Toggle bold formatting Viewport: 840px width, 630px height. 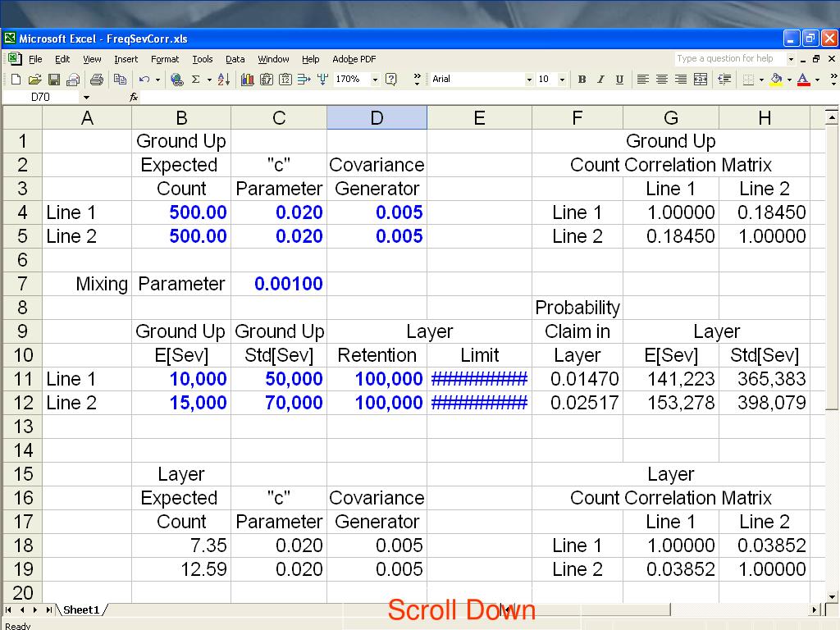[x=582, y=80]
